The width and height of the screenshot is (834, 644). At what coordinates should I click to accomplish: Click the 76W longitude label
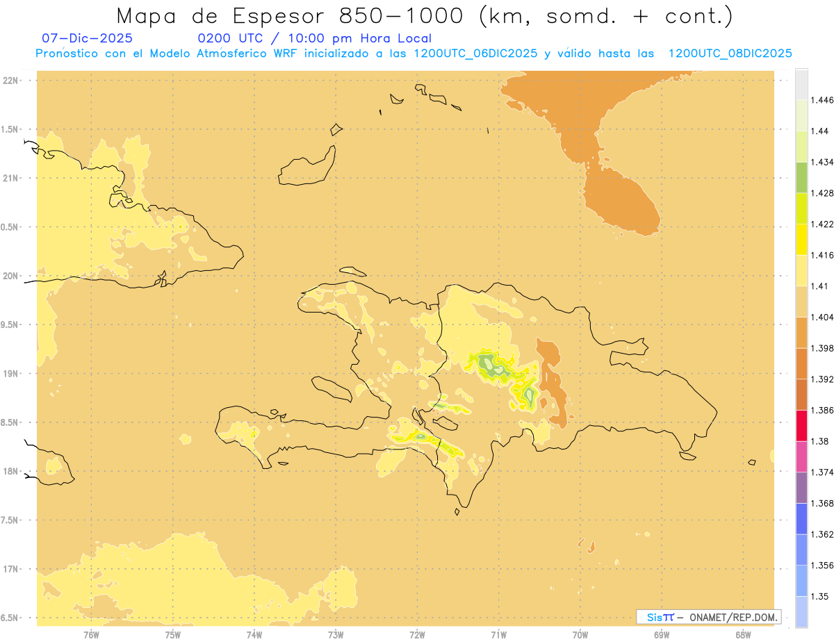91,634
